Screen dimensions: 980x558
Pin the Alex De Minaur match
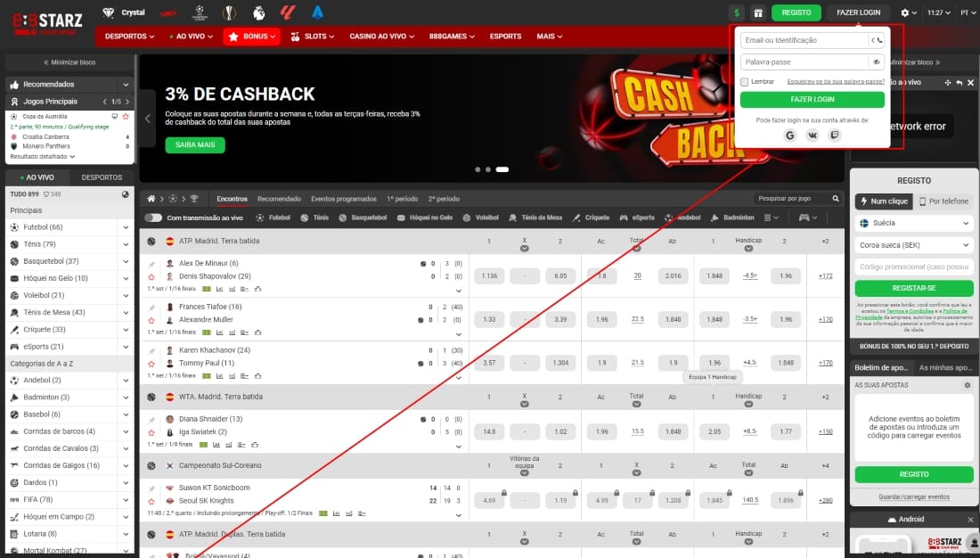click(x=151, y=265)
